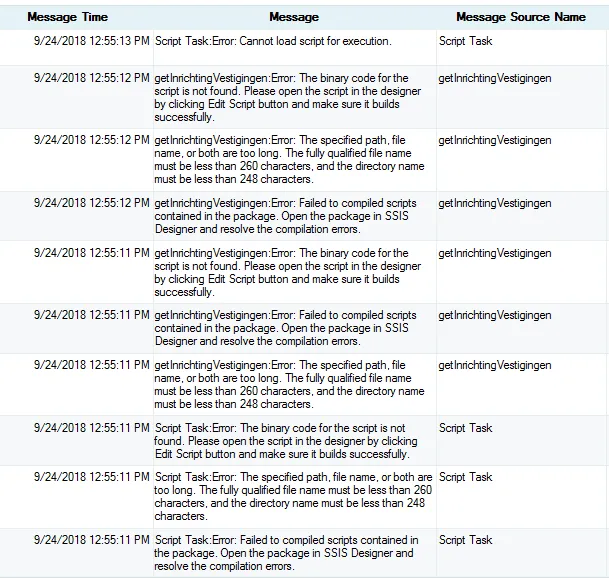Screen dimensions: 609x578
Task: Select the 12:55:13 PM timestamp cell
Action: (x=92, y=41)
